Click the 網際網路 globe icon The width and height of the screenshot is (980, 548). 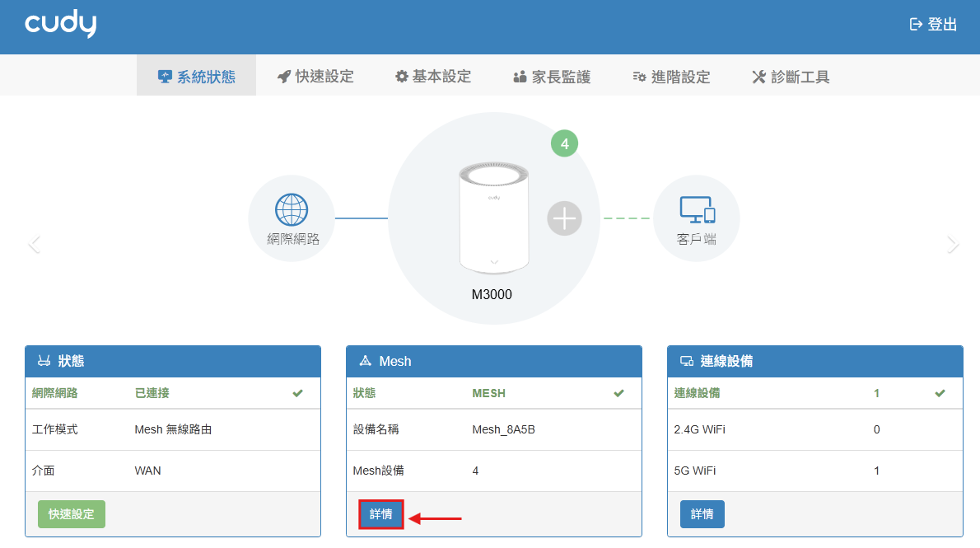292,210
